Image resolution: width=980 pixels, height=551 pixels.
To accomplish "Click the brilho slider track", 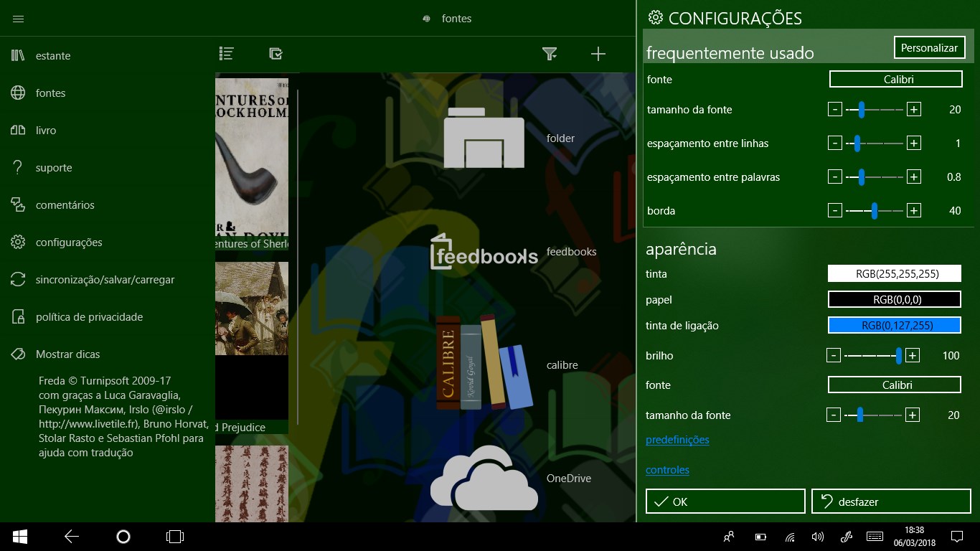I will coord(872,355).
